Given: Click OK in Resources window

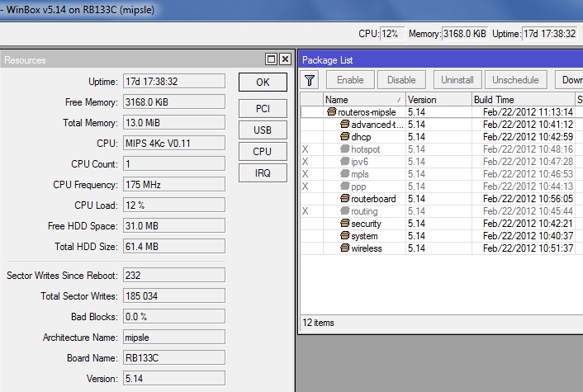Looking at the screenshot, I should [x=263, y=83].
